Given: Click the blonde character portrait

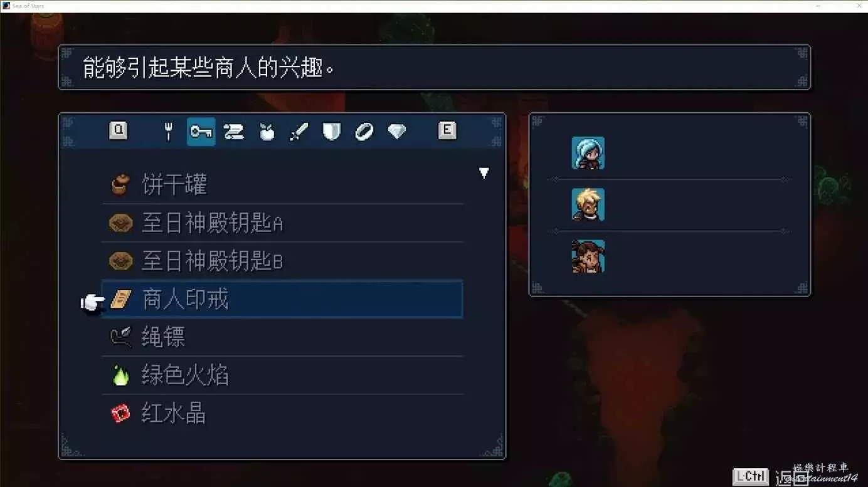Looking at the screenshot, I should pyautogui.click(x=588, y=204).
